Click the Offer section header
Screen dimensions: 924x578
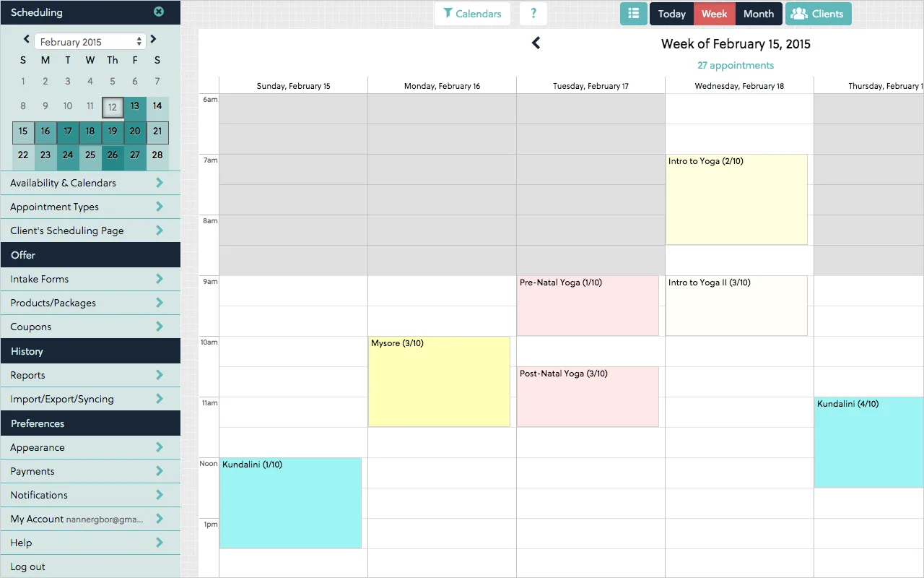[90, 255]
